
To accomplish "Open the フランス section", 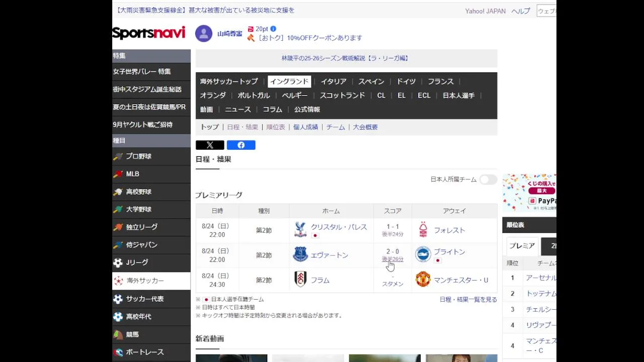I will coord(441,81).
